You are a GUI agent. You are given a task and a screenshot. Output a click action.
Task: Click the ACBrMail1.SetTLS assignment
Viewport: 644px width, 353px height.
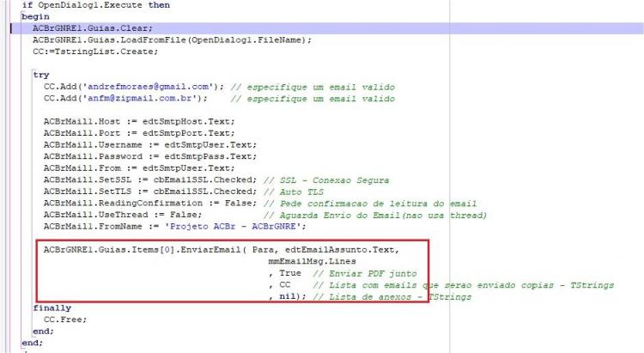[150, 191]
